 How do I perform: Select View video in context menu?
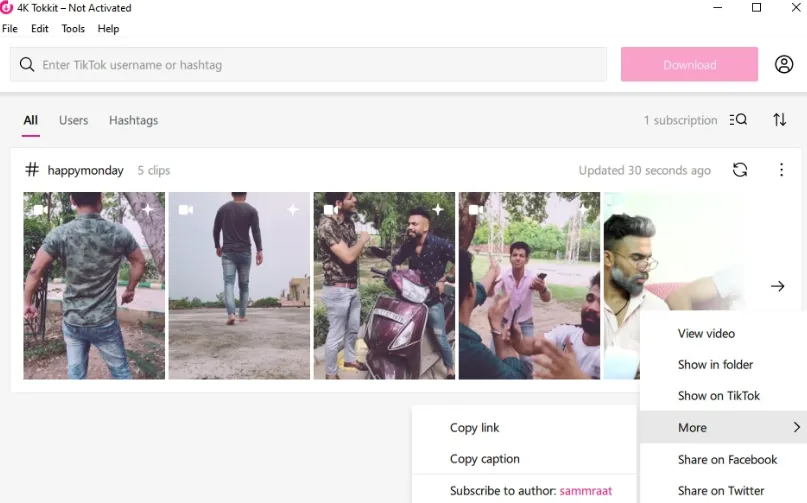723,334
